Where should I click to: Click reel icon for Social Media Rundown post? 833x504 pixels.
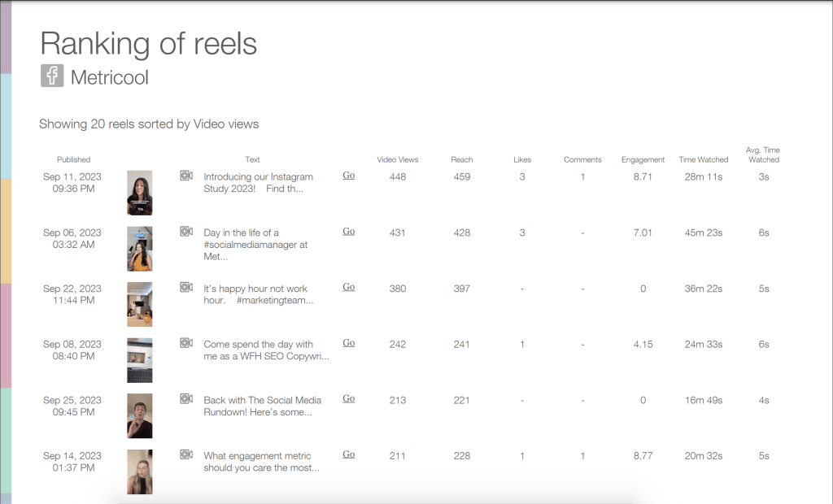186,399
